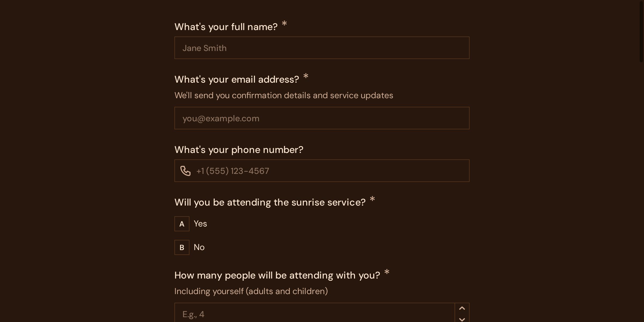Screen dimensions: 644x322
Task: Increase attendee count with up arrow
Action: point(462,308)
